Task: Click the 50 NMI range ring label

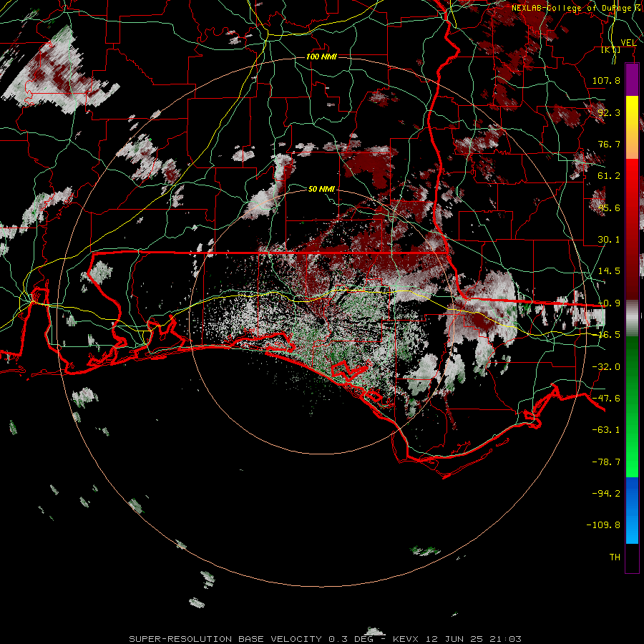Action: [321, 190]
